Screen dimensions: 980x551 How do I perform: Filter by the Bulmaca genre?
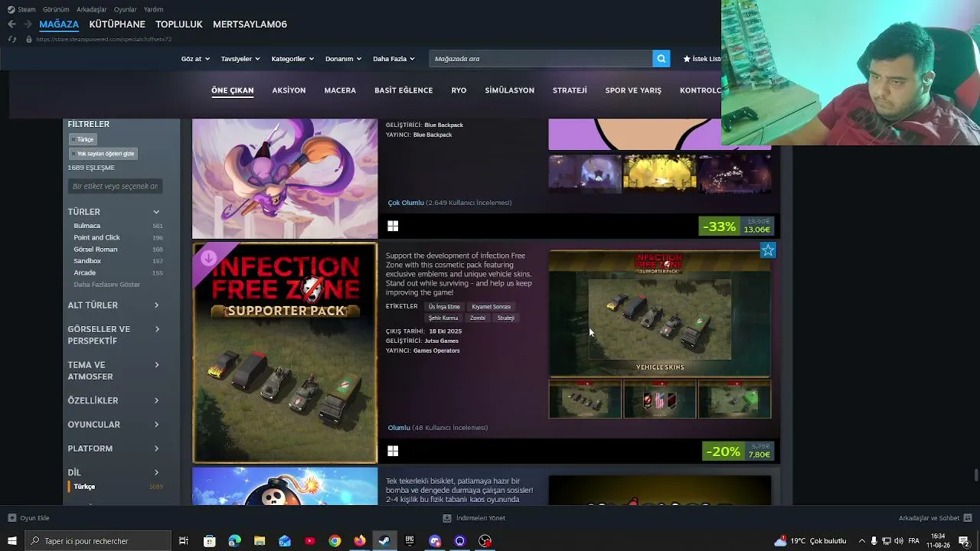tap(87, 226)
